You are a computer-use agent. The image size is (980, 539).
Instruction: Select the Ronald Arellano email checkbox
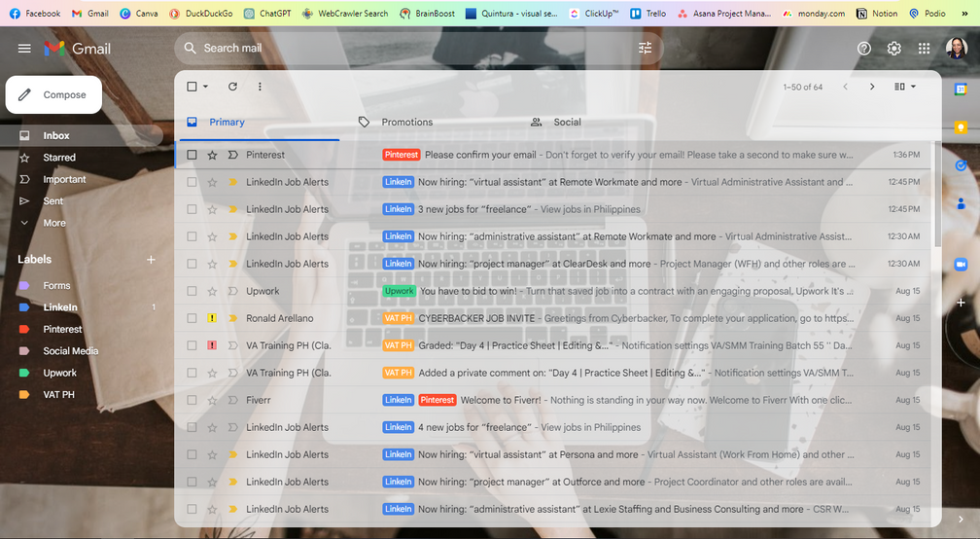(x=192, y=317)
